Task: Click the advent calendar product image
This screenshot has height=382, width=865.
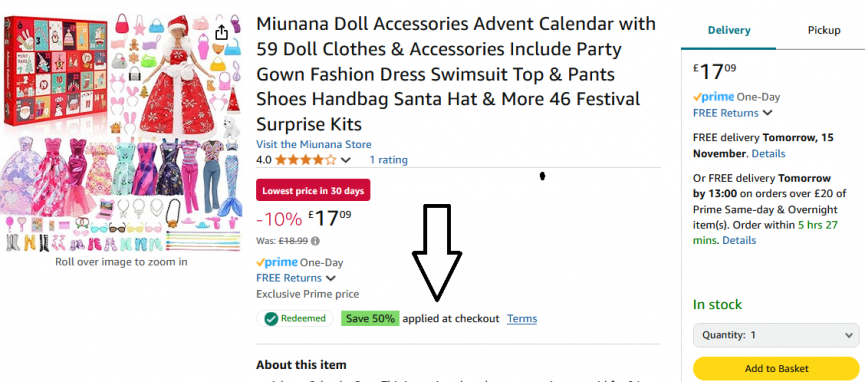Action: tap(121, 132)
